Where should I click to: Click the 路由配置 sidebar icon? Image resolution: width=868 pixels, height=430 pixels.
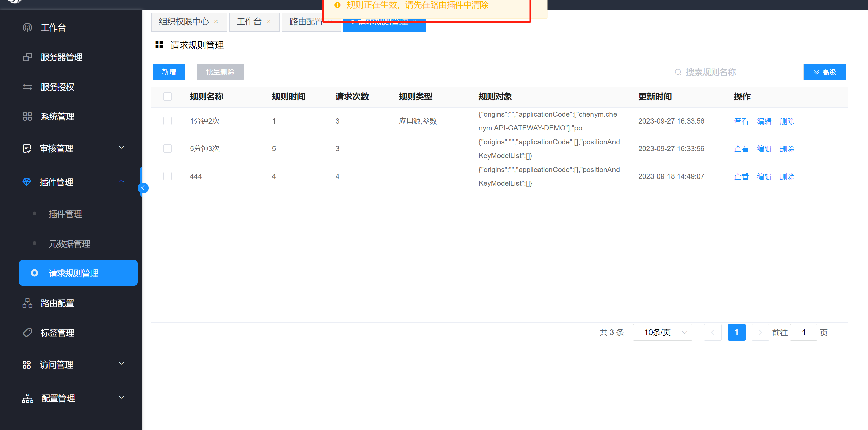(x=27, y=303)
